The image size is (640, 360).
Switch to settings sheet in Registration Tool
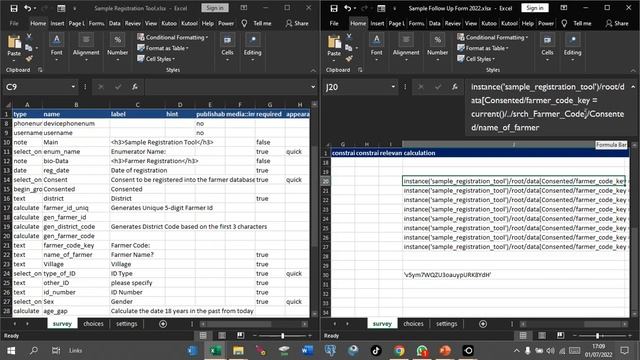pos(127,323)
